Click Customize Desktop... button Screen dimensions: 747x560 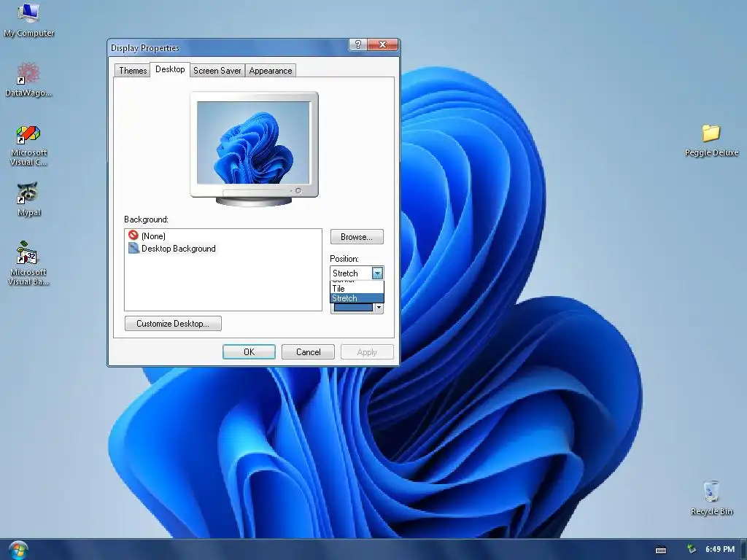click(x=173, y=323)
